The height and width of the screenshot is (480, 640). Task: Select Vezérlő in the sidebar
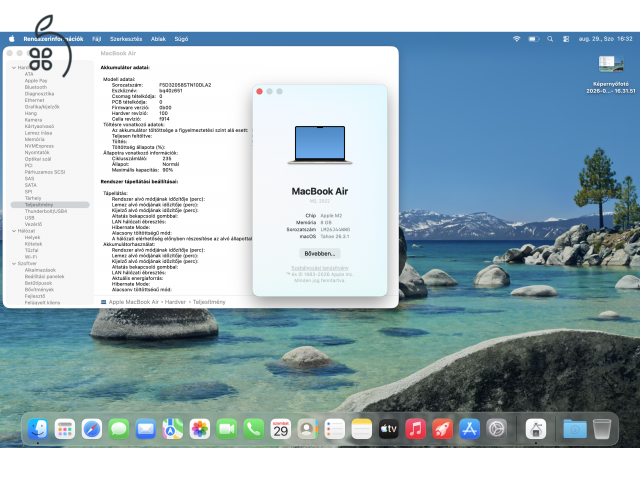pos(33,224)
